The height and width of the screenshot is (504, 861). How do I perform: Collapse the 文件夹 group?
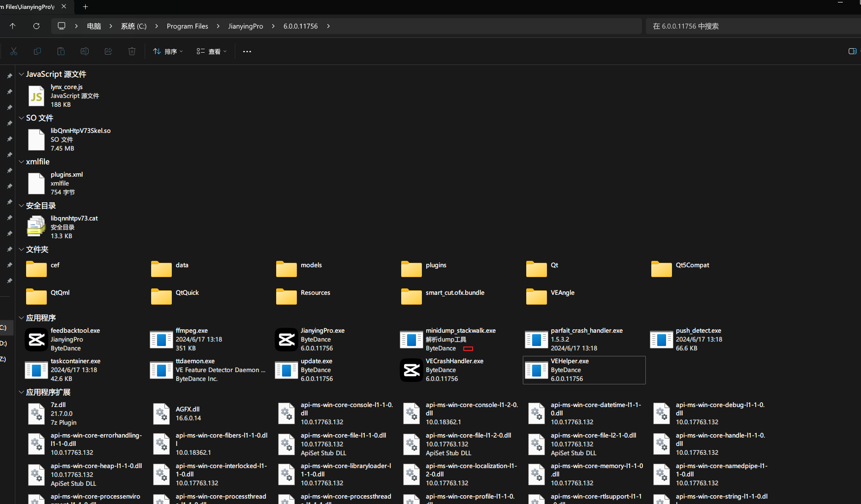pos(21,250)
